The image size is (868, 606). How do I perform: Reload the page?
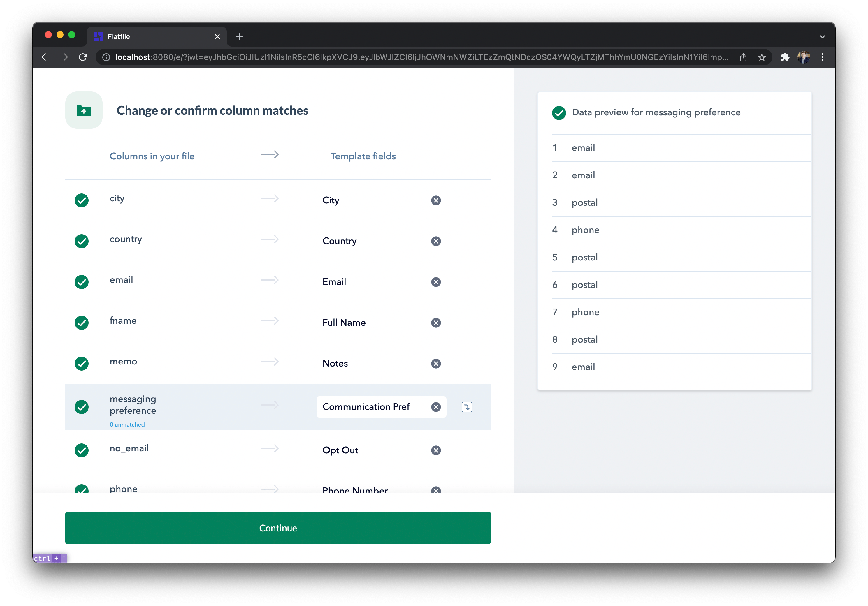83,57
